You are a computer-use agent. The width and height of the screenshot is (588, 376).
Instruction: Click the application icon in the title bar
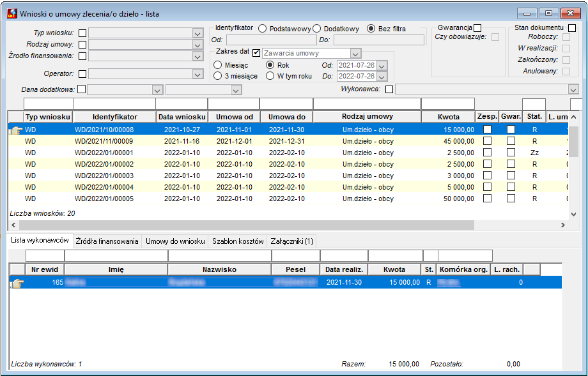12,14
